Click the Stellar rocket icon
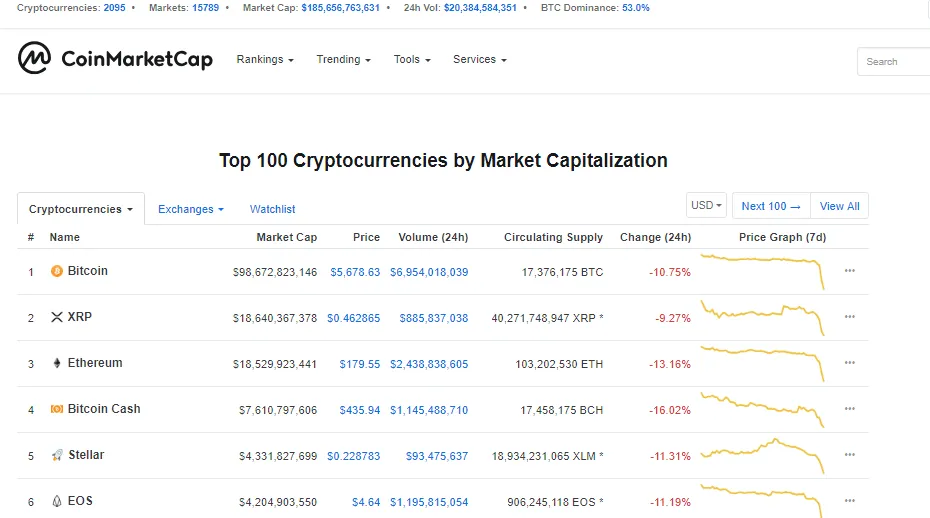 point(57,455)
